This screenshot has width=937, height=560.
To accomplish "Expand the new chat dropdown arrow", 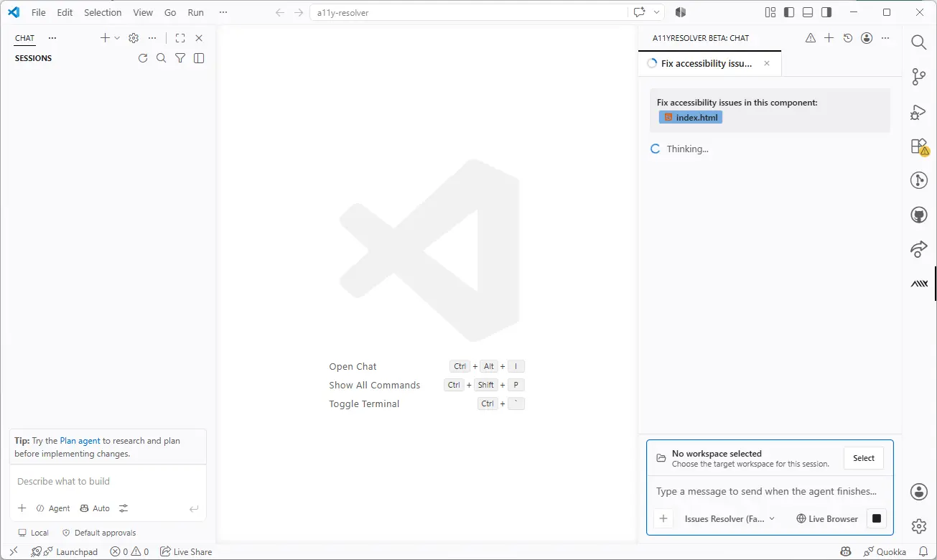I will pyautogui.click(x=117, y=38).
